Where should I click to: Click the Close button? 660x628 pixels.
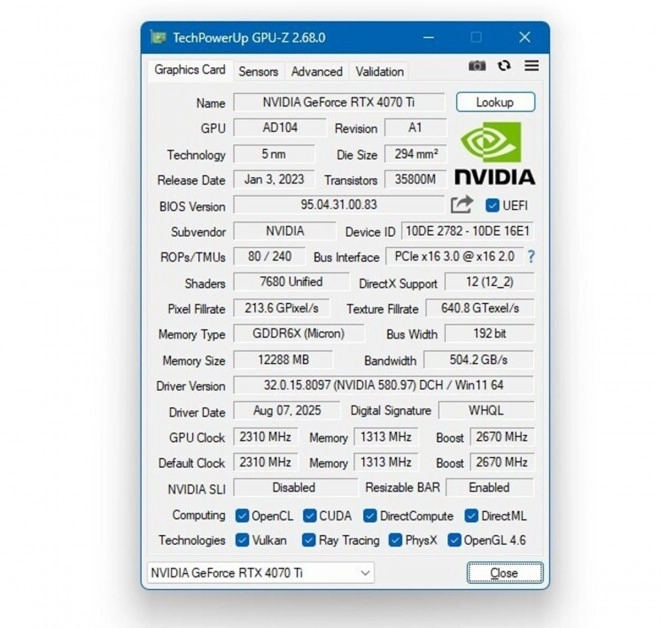tap(505, 573)
